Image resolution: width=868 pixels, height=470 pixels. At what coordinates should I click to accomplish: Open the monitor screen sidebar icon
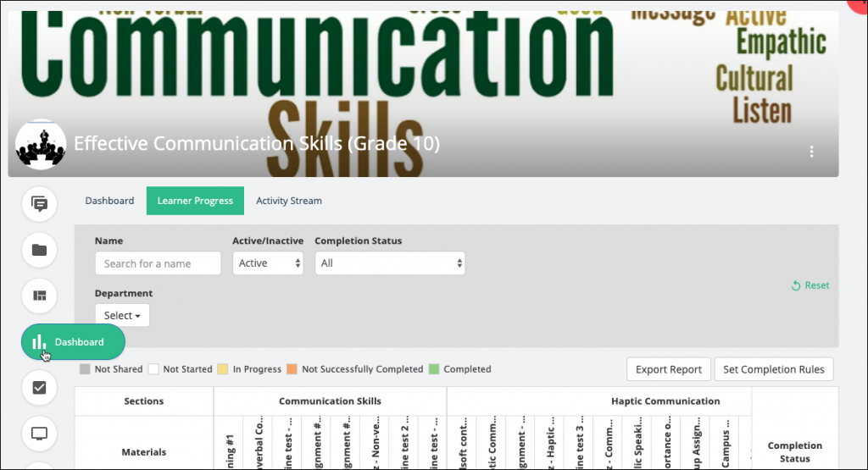pyautogui.click(x=39, y=434)
